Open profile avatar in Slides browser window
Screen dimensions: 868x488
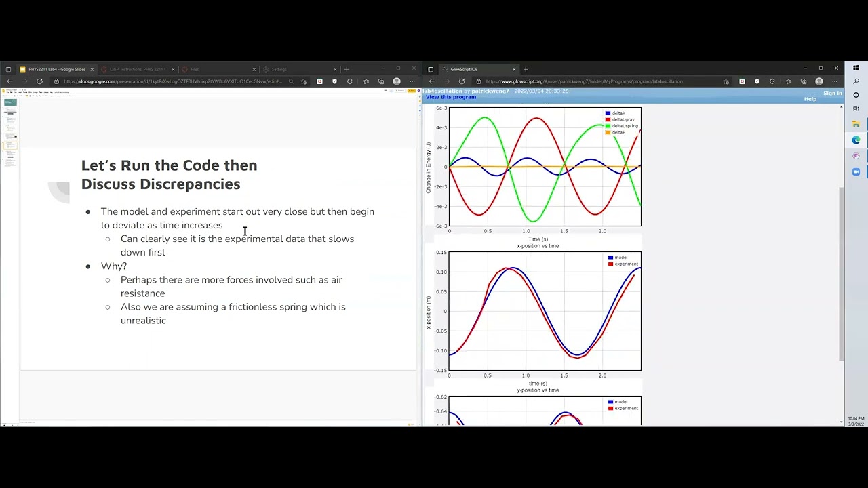coord(397,81)
